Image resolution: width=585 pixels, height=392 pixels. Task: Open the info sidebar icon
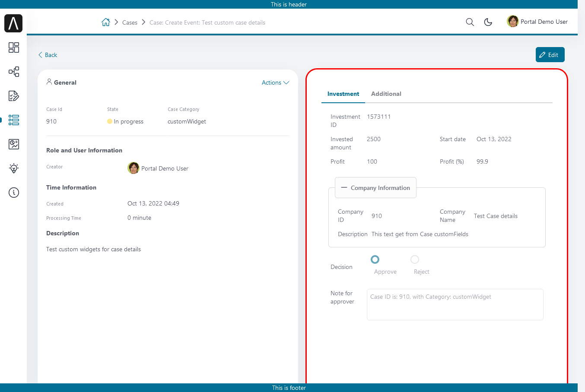[x=14, y=193]
